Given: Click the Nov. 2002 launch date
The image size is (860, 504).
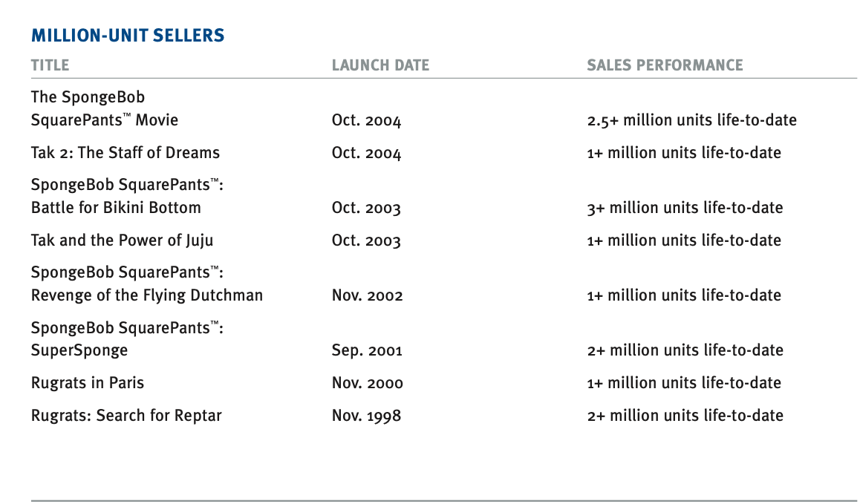Looking at the screenshot, I should [x=368, y=295].
